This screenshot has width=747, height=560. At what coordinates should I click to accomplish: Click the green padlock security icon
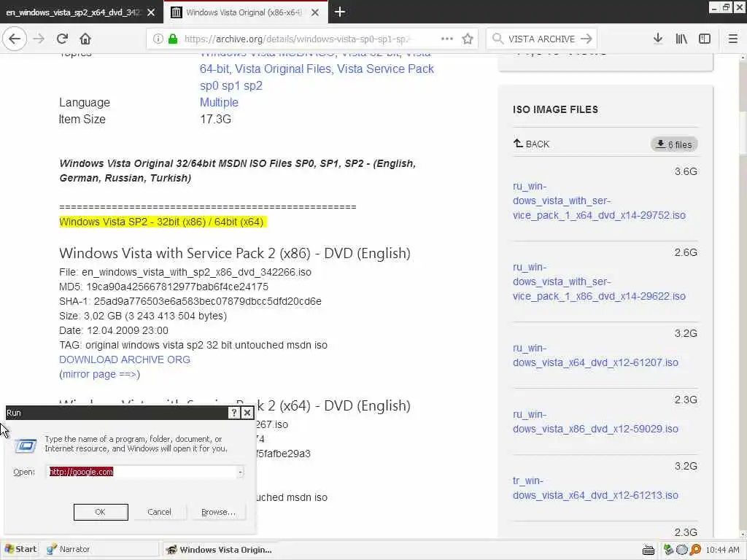click(x=173, y=39)
